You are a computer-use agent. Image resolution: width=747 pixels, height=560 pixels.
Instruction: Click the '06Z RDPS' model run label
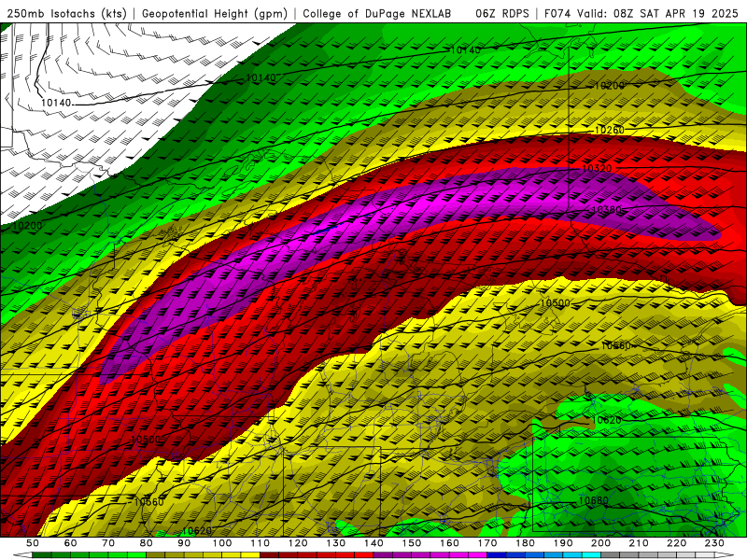[x=502, y=14]
